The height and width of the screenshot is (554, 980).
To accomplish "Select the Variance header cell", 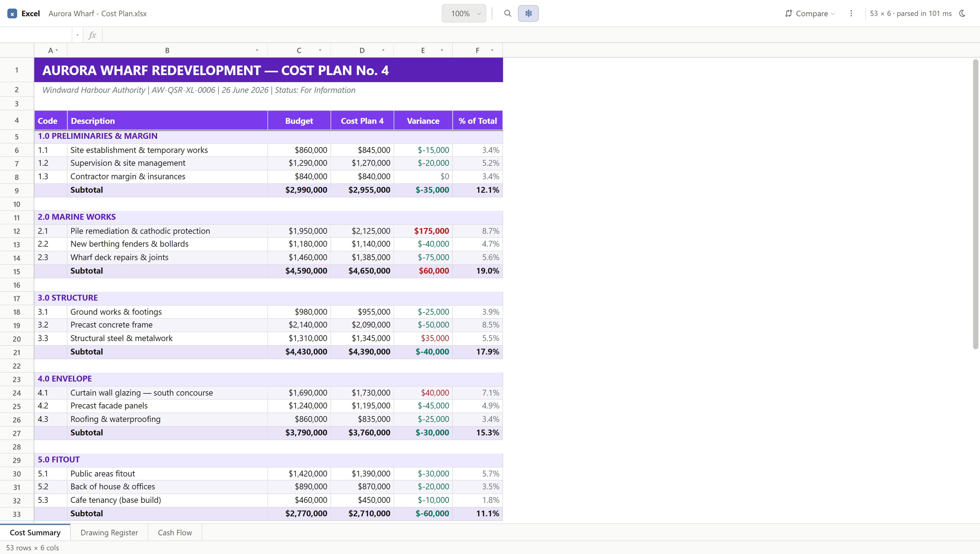I will [x=423, y=121].
